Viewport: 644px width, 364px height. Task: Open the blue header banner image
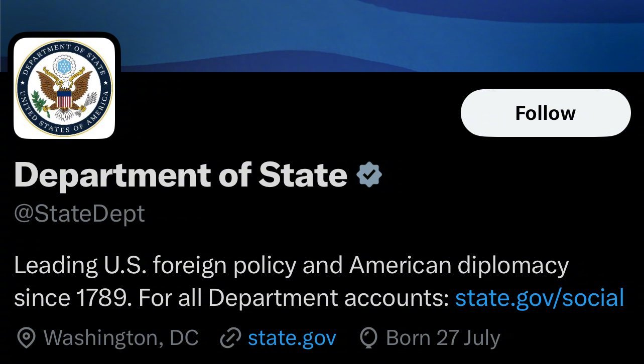(322, 36)
